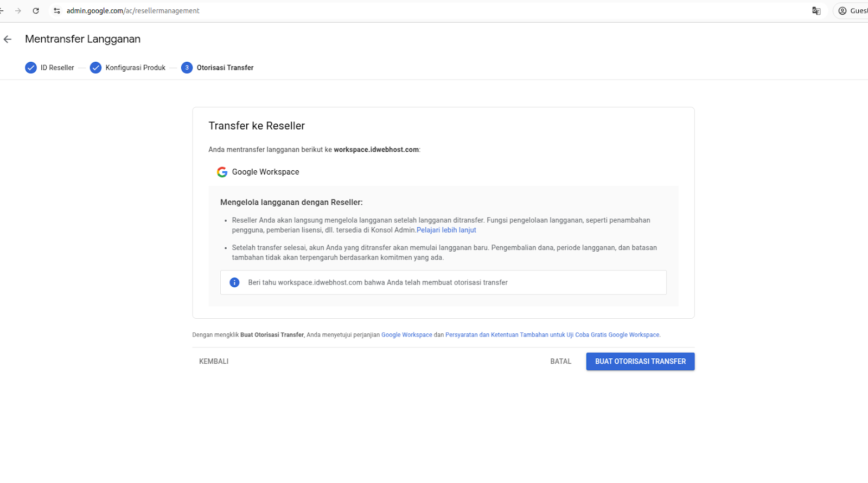
Task: Open the Pelajari lebih lanjut link
Action: coord(446,230)
